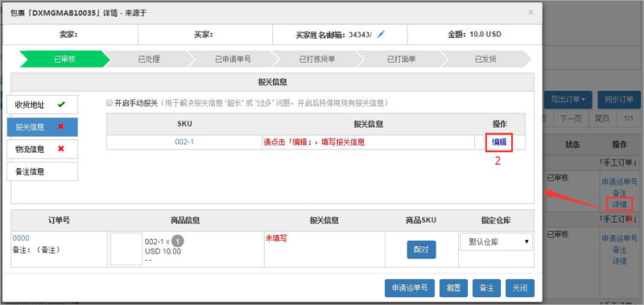Open order number 0000 link
This screenshot has width=644, height=305.
[x=21, y=238]
